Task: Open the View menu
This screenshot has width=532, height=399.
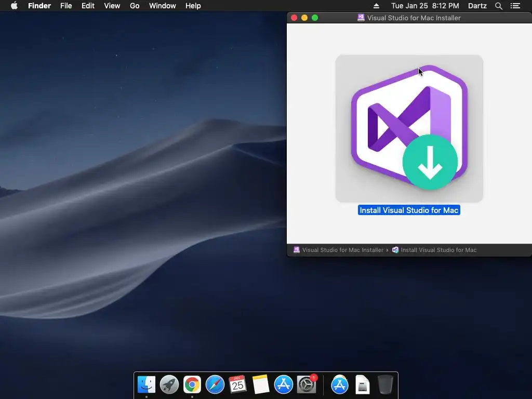Action: tap(112, 6)
